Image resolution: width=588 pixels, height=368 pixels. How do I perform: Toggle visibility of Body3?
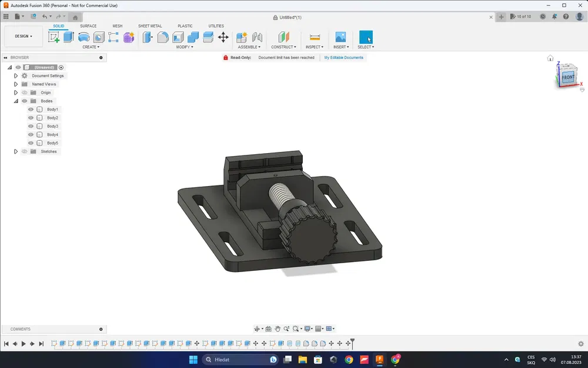(x=31, y=125)
